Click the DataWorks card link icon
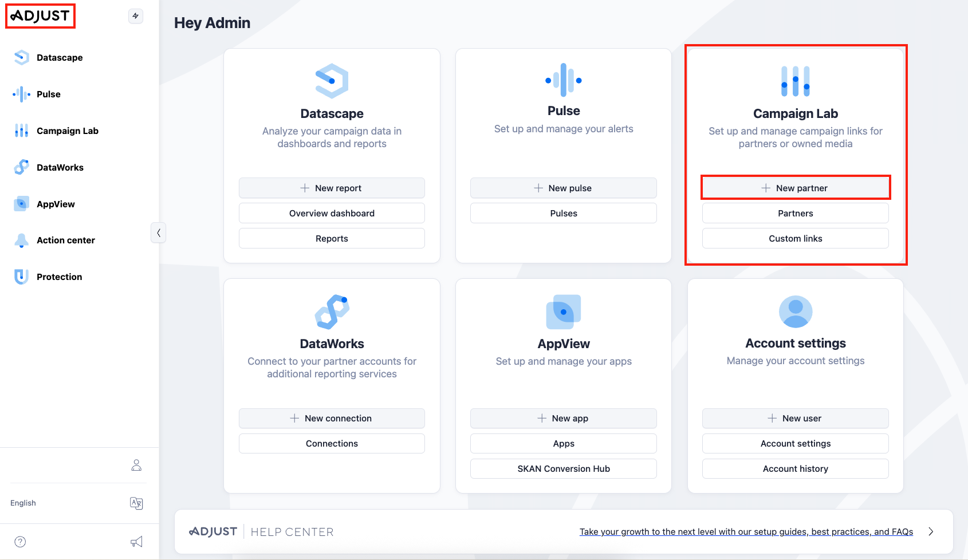This screenshot has width=968, height=560. coord(332,311)
